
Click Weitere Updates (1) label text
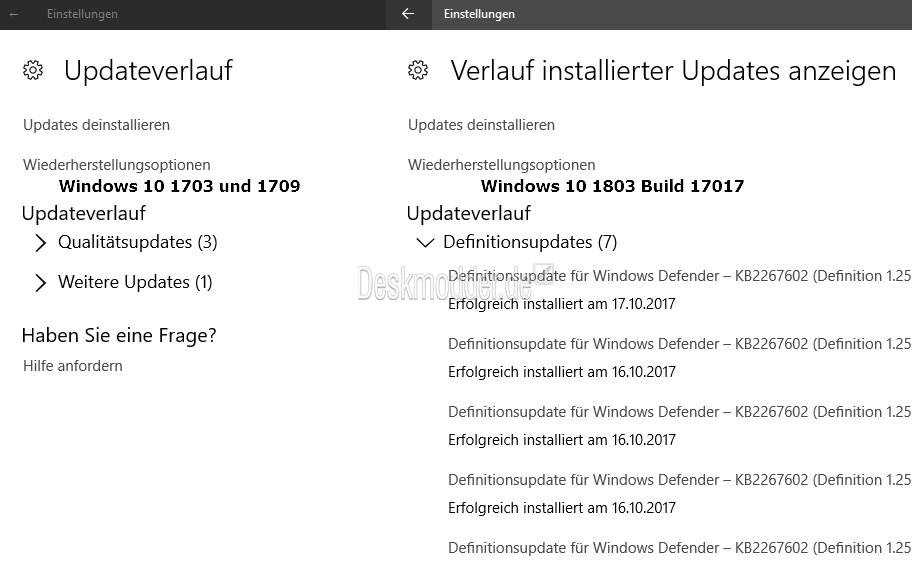(135, 282)
